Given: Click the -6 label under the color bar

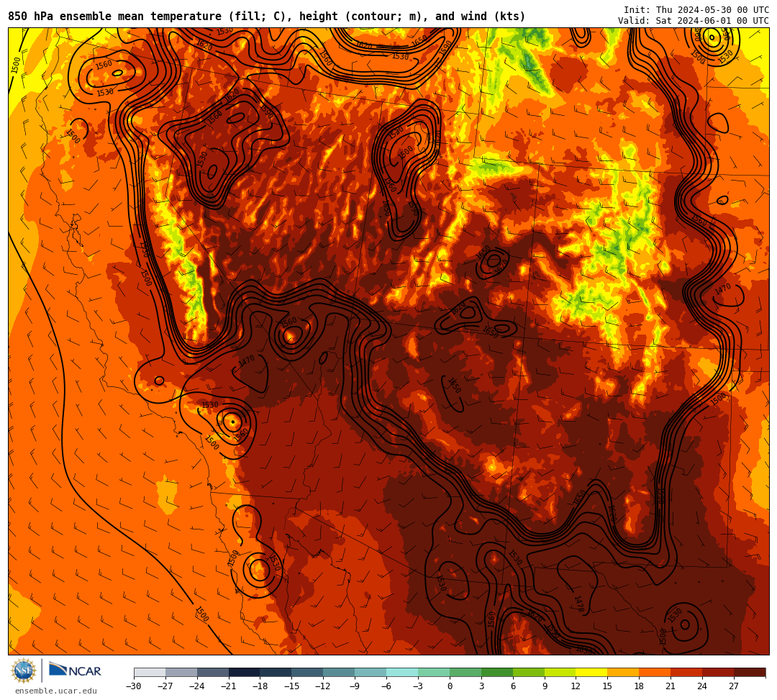Looking at the screenshot, I should 386,686.
